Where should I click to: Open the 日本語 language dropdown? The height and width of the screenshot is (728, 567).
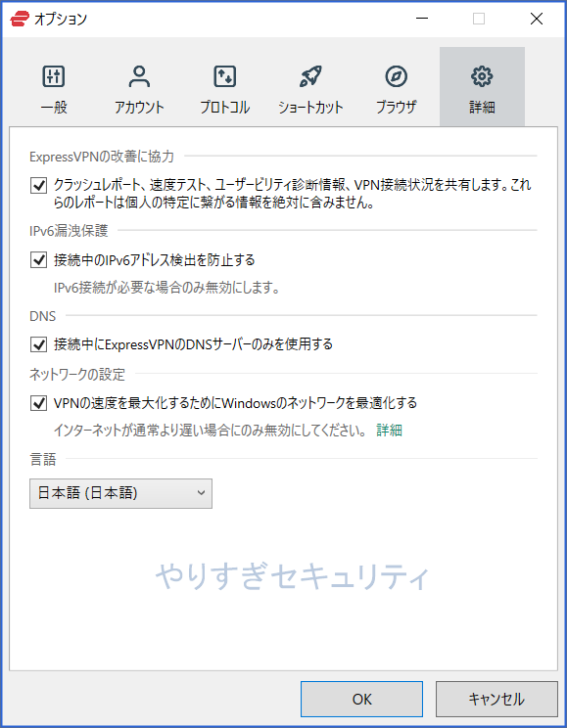coord(120,493)
